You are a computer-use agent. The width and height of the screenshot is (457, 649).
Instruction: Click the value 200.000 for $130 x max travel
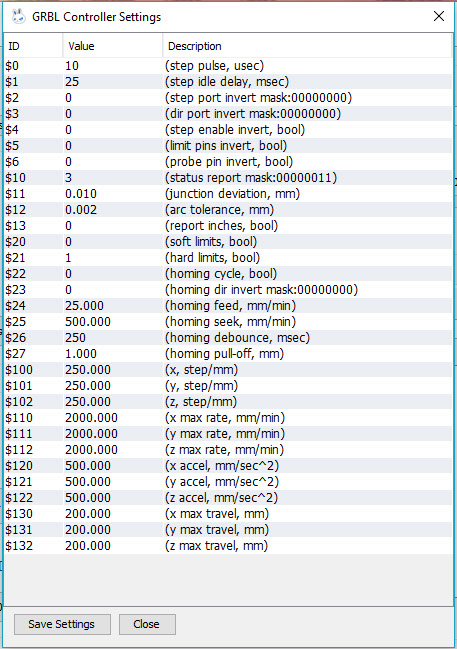[x=88, y=514]
